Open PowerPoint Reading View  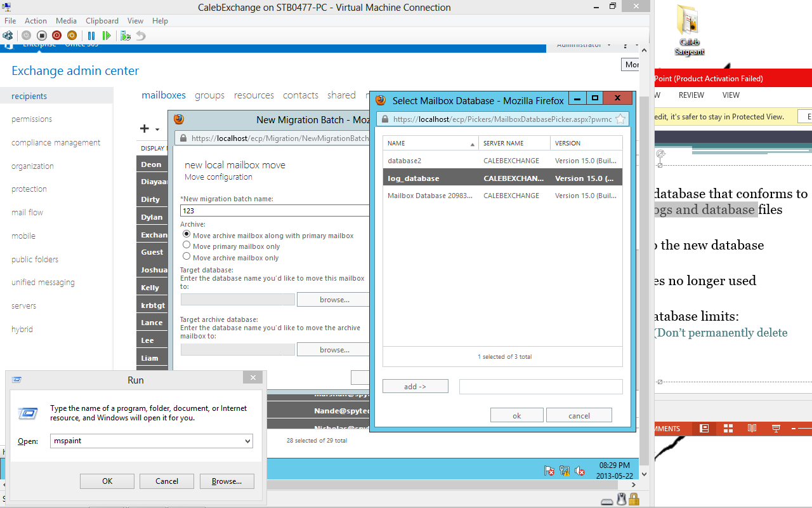click(752, 429)
